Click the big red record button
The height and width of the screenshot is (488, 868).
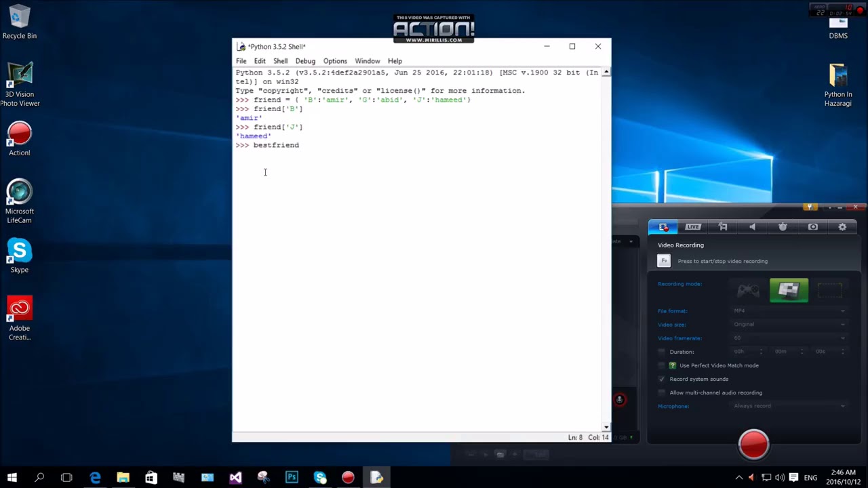point(753,445)
